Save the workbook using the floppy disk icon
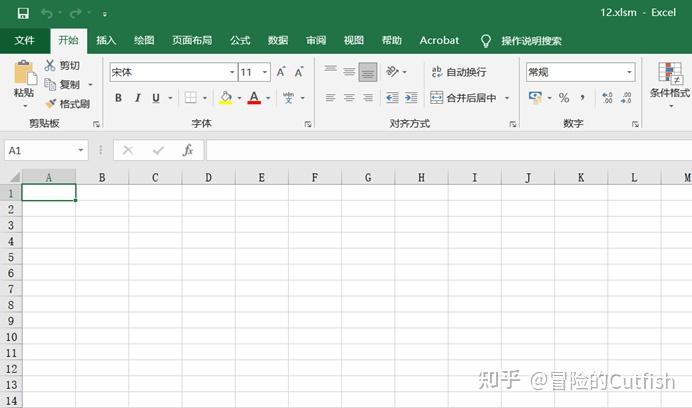The height and width of the screenshot is (408, 692). point(23,13)
